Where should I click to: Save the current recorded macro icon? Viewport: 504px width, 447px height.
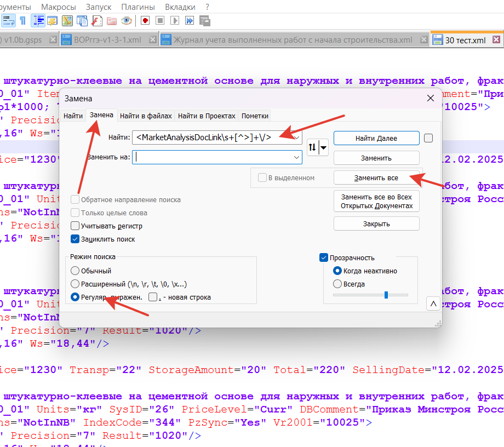pos(204,21)
